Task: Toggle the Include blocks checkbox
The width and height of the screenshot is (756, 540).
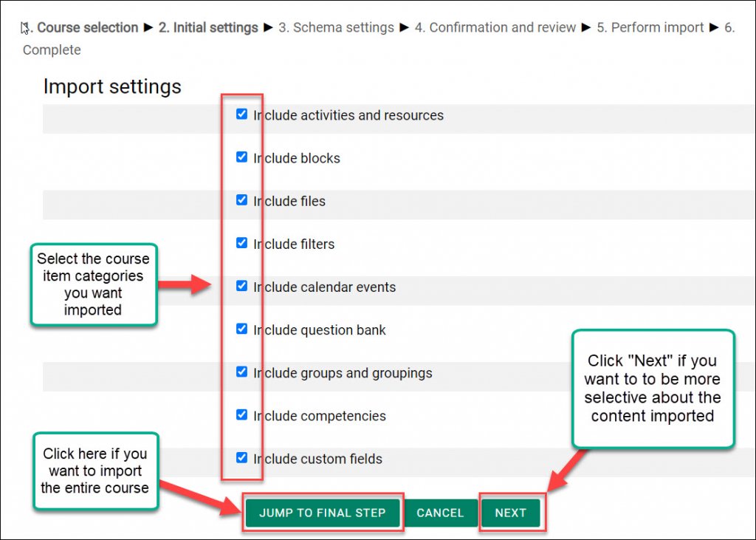Action: pos(241,157)
